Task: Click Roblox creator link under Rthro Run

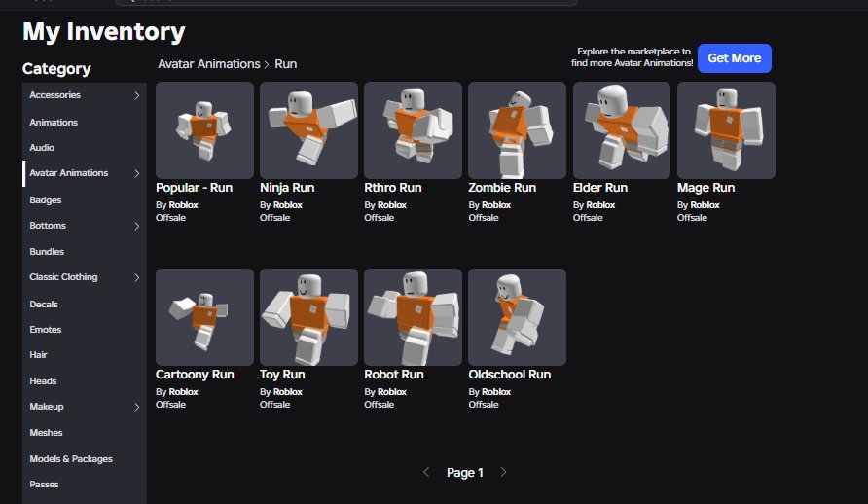Action: (x=392, y=204)
